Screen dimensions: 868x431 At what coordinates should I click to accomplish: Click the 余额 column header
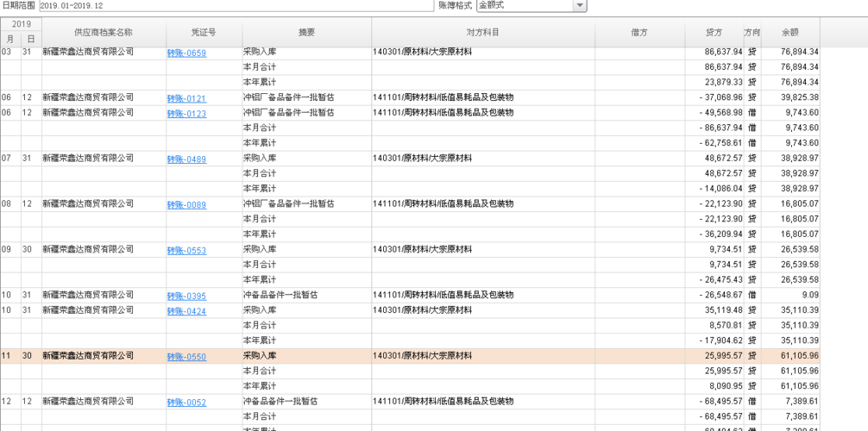pyautogui.click(x=790, y=32)
